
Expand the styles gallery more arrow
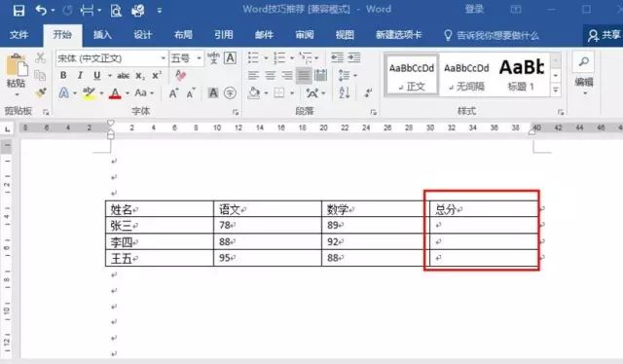click(x=556, y=91)
